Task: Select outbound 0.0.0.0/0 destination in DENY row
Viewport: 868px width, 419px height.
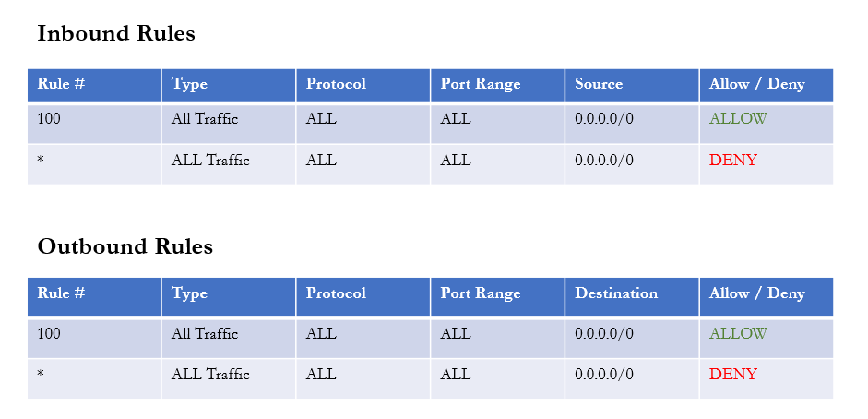Action: coord(604,374)
